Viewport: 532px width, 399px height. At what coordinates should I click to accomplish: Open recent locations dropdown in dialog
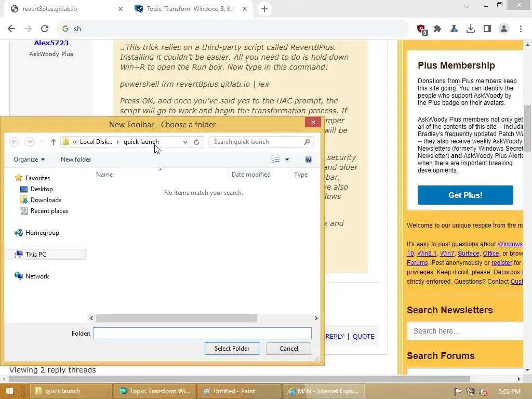(42, 142)
